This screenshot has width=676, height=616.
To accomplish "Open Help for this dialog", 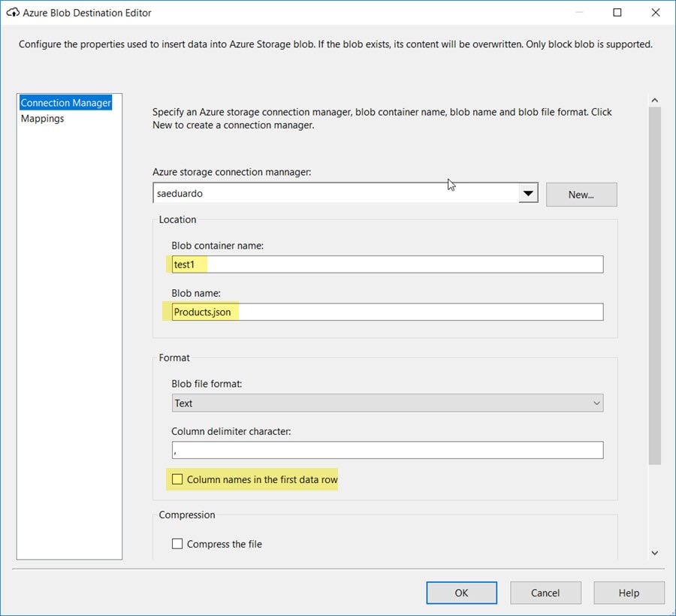I will pos(629,593).
